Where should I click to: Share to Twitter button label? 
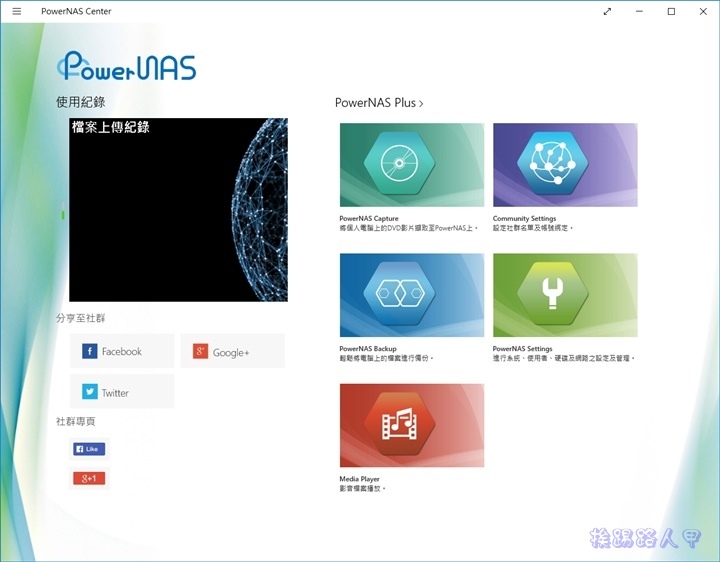[x=115, y=393]
